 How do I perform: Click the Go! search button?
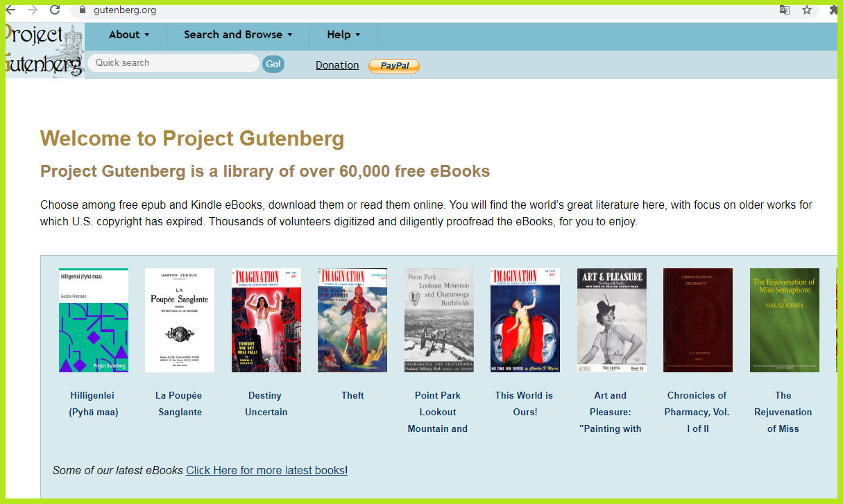(273, 64)
